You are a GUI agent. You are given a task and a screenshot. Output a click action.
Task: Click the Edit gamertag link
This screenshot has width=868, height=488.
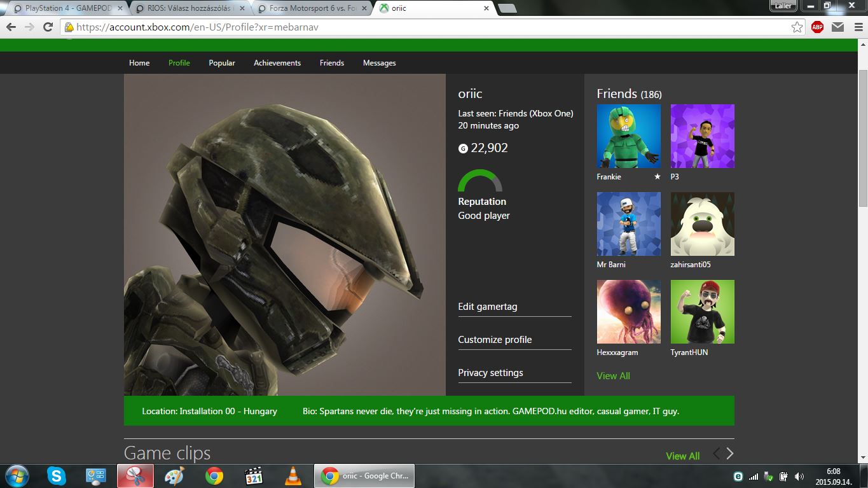488,307
